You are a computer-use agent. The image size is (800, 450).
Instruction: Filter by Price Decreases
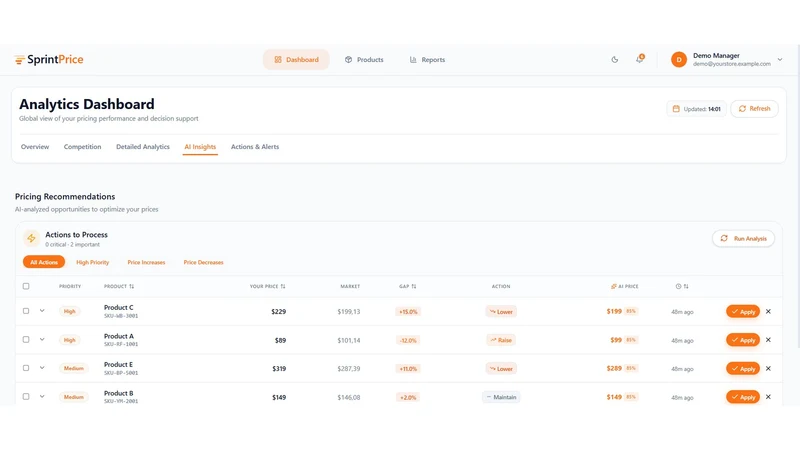click(x=204, y=262)
